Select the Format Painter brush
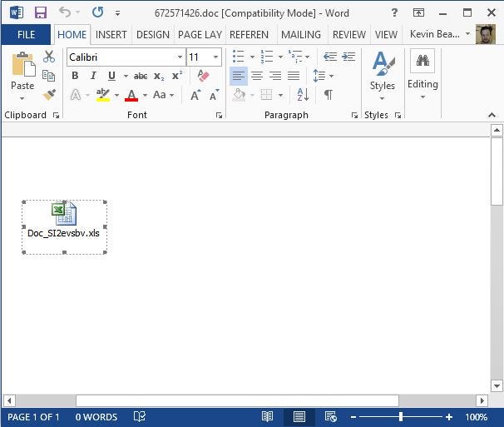 tap(49, 95)
